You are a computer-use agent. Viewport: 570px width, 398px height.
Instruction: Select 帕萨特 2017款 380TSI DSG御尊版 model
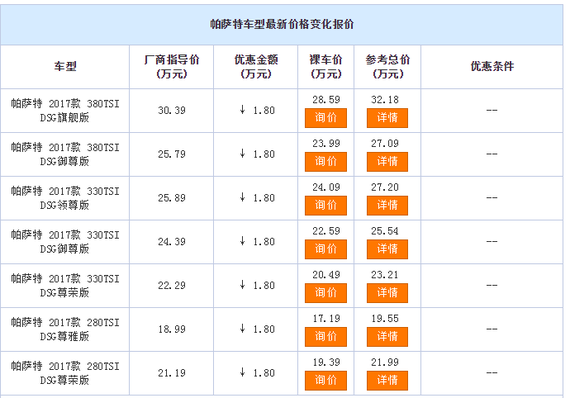tap(65, 154)
